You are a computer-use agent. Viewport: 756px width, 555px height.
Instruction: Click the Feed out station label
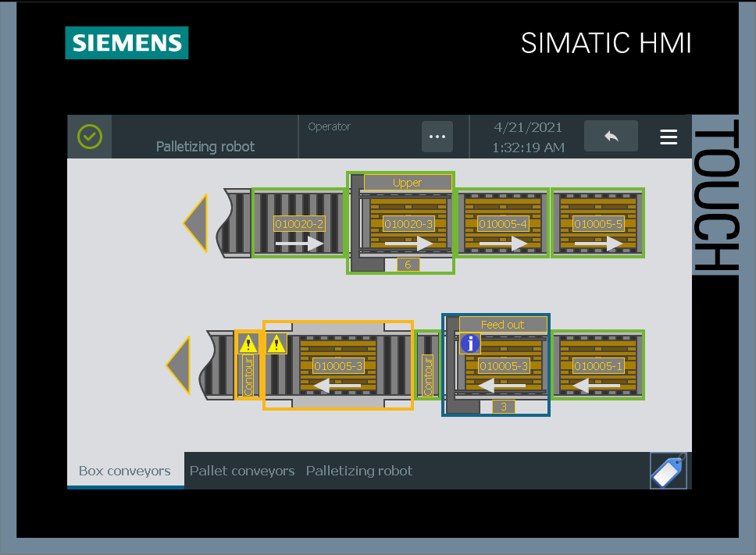[502, 325]
